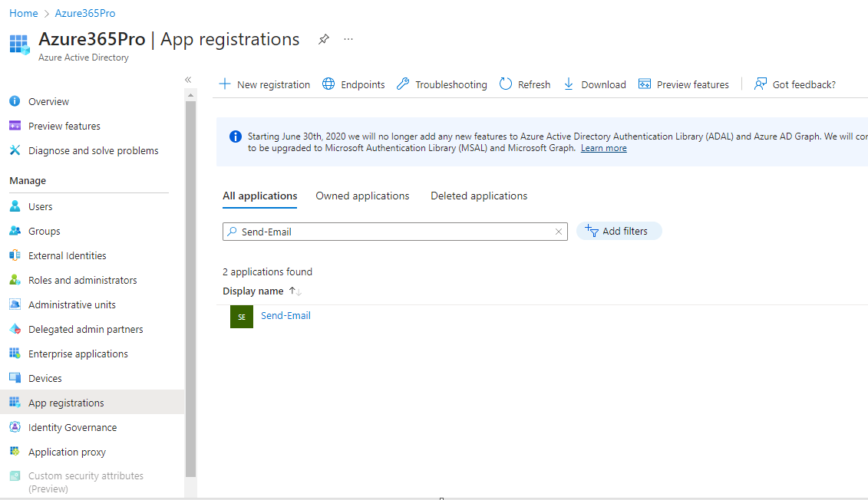The width and height of the screenshot is (868, 500).
Task: Click the green SE application tile
Action: 241,317
